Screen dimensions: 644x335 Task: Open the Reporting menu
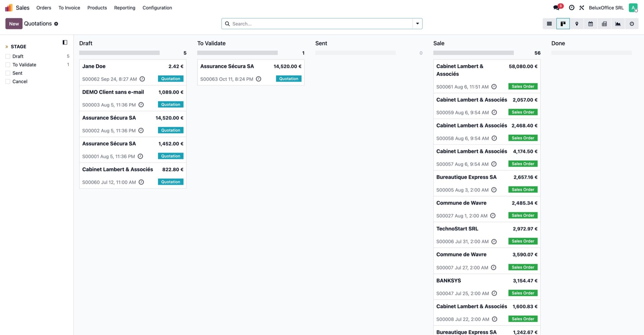(x=125, y=8)
